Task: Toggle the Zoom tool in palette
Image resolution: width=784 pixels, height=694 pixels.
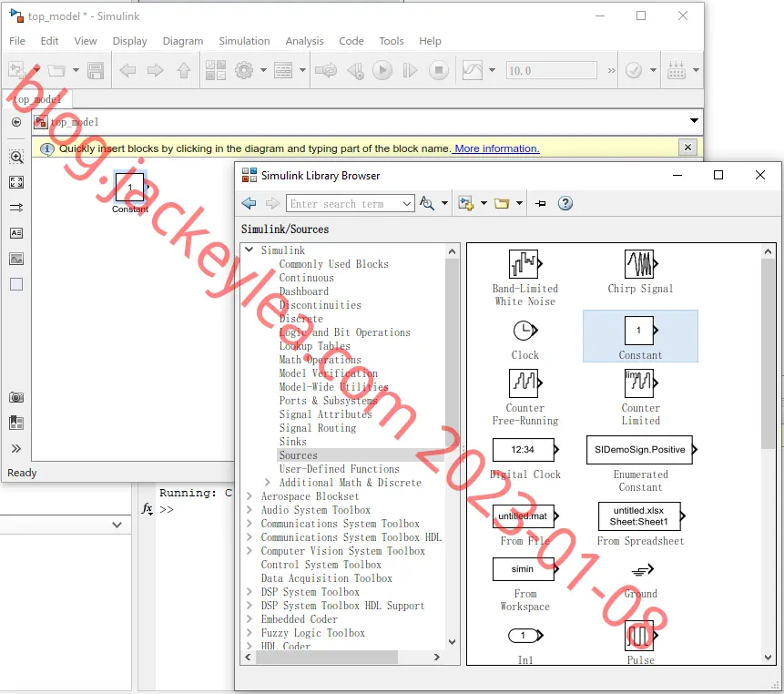Action: click(16, 157)
